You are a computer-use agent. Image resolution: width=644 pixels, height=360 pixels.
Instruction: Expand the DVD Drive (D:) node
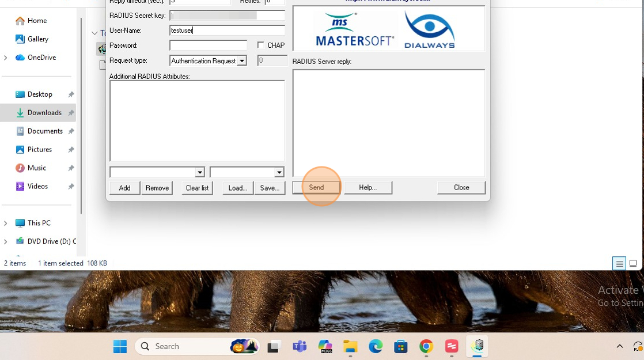(x=6, y=242)
